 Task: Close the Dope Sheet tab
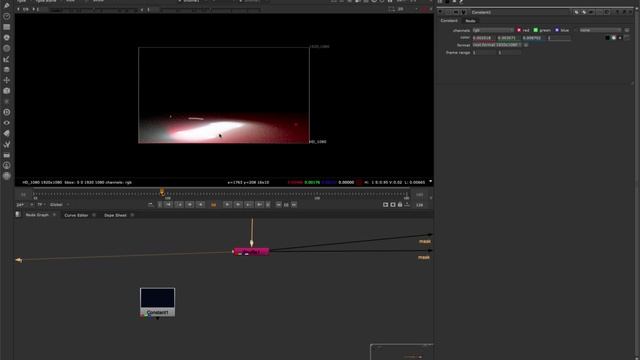coord(132,215)
